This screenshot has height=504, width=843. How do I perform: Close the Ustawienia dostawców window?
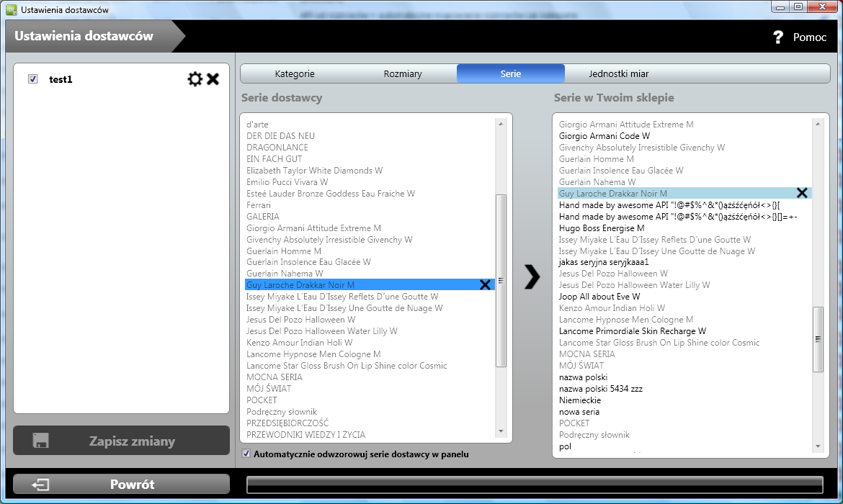[x=823, y=7]
